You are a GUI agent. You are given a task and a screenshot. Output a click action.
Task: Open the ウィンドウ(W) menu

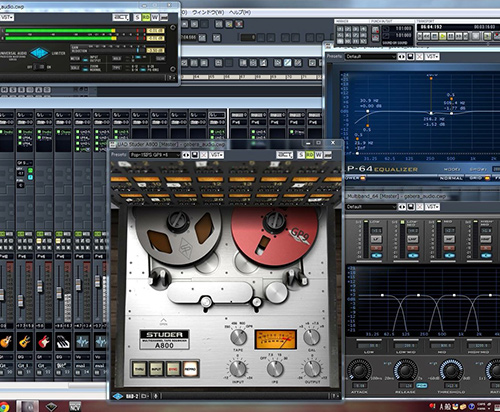pyautogui.click(x=208, y=12)
